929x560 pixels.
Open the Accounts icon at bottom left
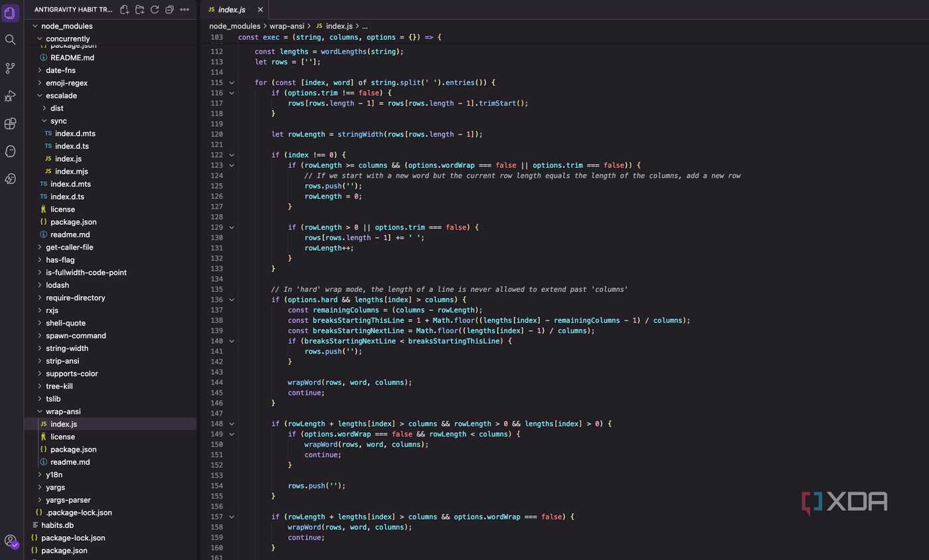click(11, 541)
